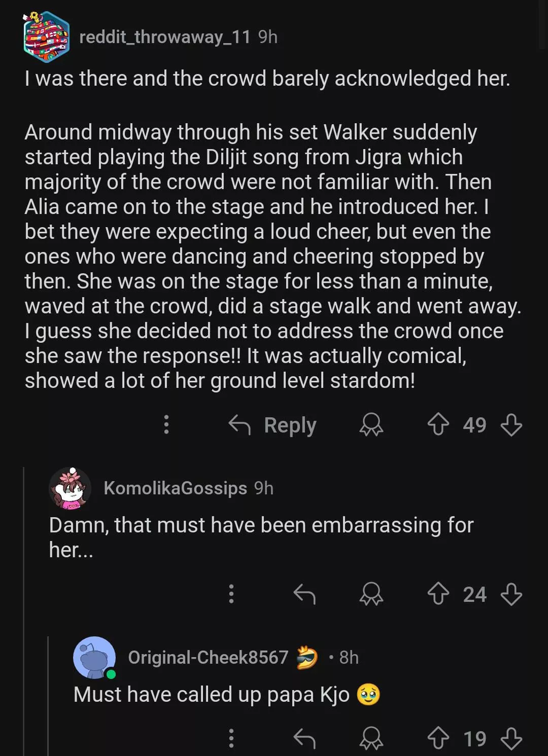Open three-dot menu on Original-Cheek8567's comment
The width and height of the screenshot is (548, 756).
point(231,738)
